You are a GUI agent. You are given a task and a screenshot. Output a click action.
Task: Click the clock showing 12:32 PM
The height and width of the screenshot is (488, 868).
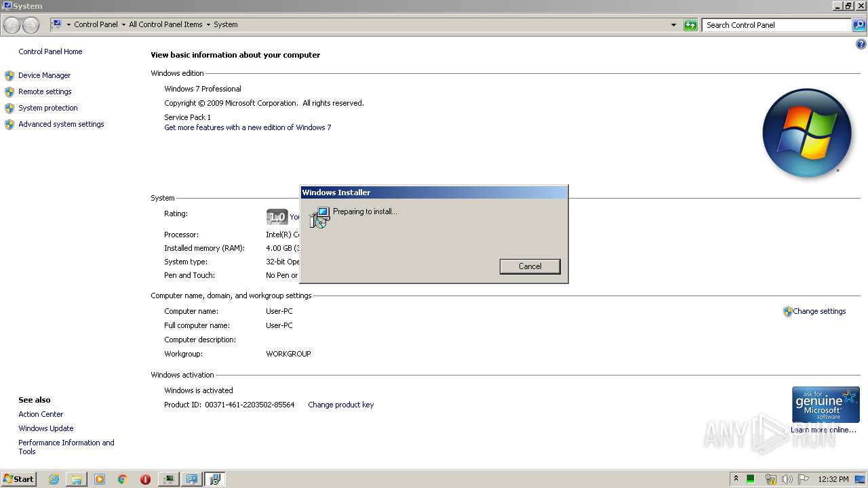(x=833, y=479)
